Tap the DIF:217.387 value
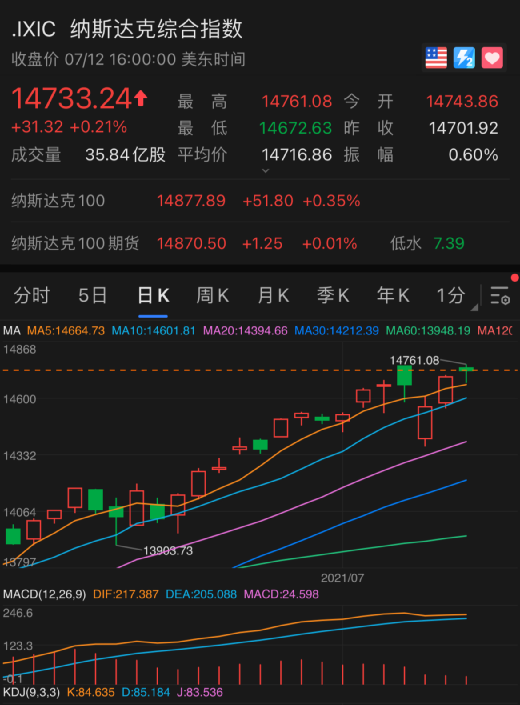The height and width of the screenshot is (705, 520). tap(125, 594)
